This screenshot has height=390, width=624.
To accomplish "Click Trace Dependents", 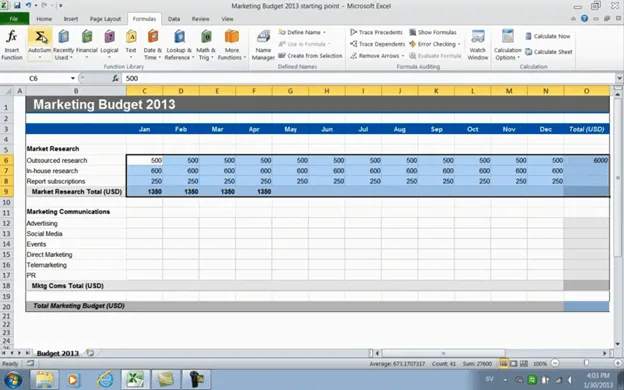I will (377, 44).
